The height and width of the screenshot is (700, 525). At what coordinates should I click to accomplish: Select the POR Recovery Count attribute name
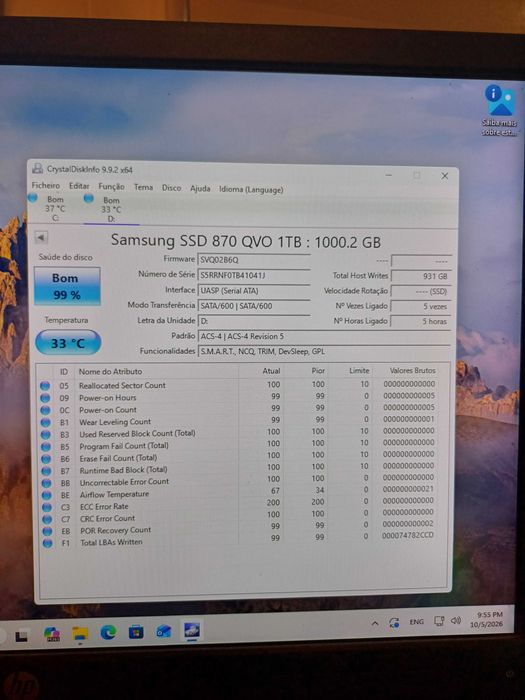(x=116, y=530)
